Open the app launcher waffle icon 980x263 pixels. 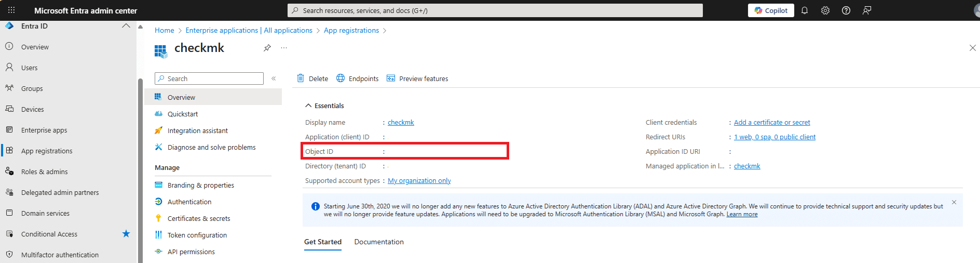click(11, 10)
